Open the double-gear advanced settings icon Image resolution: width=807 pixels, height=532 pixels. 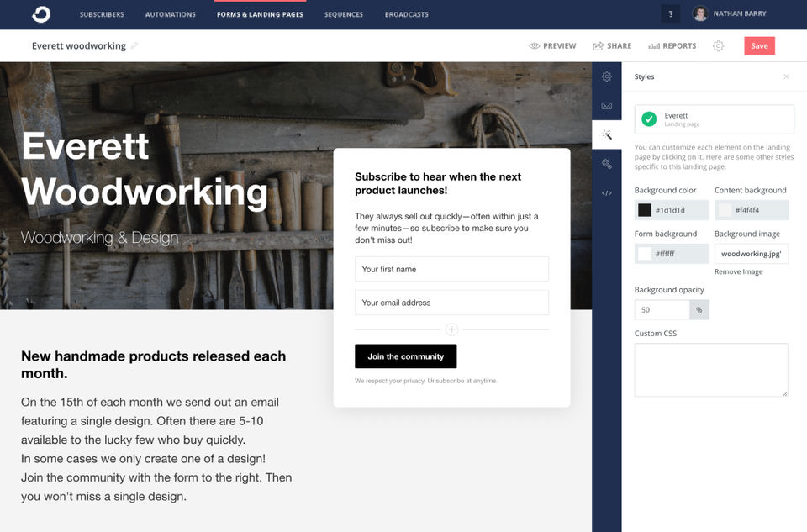pyautogui.click(x=606, y=164)
